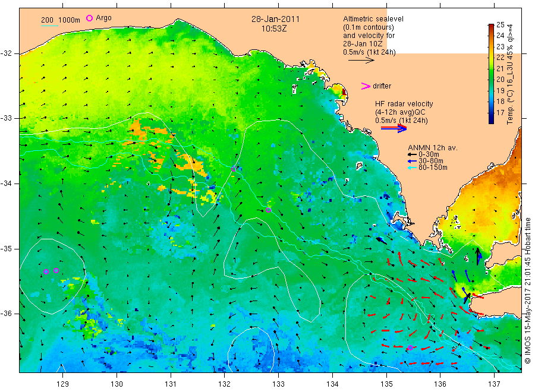This screenshot has height=392, width=535.
Task: Click longitude axis label '133'
Action: click(x=278, y=384)
